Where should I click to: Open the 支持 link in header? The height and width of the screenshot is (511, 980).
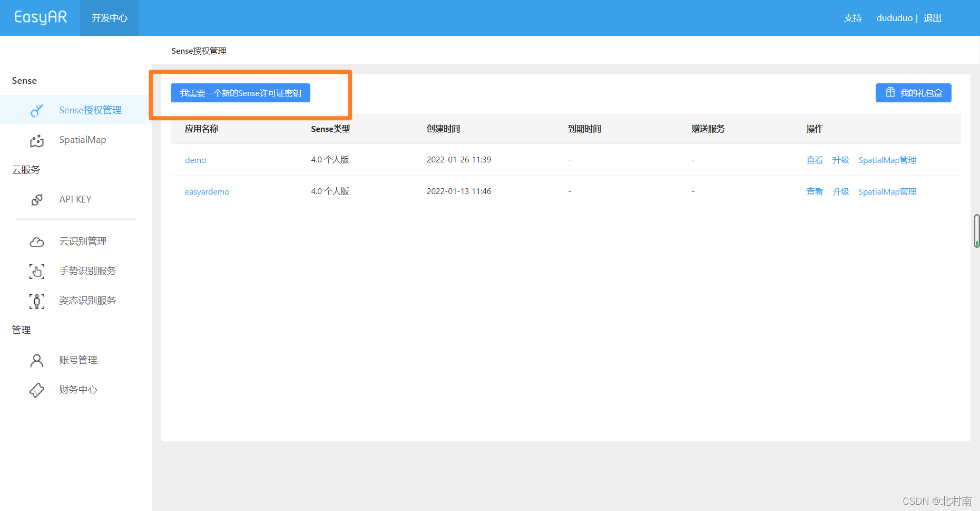[x=852, y=18]
